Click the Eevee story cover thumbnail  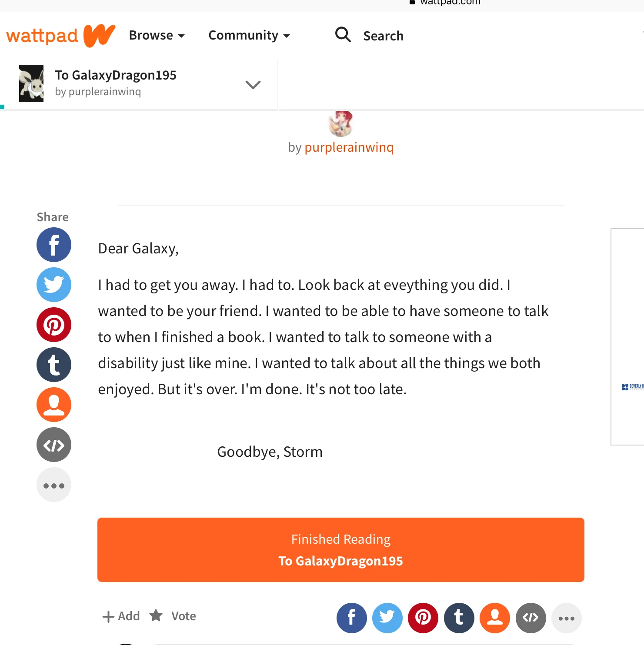pos(31,83)
